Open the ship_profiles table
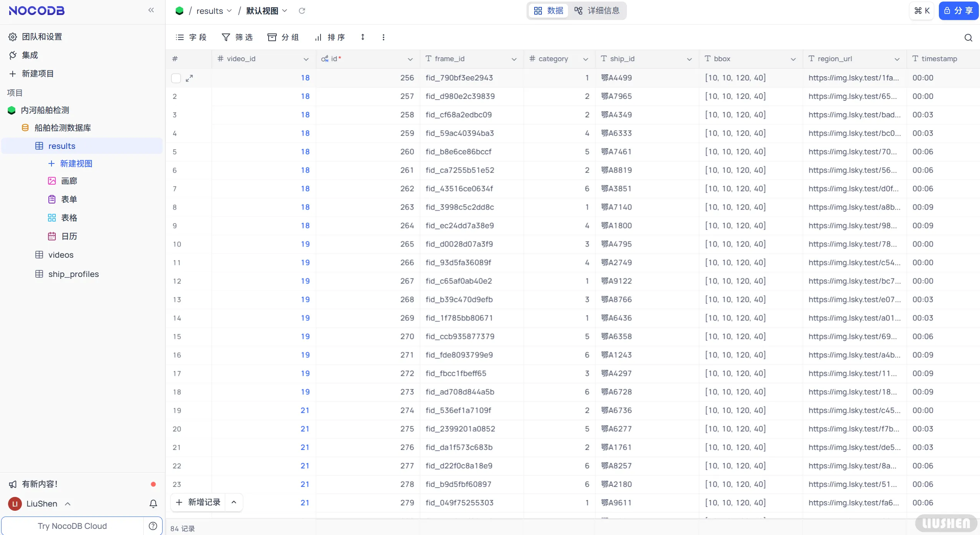980x535 pixels. pyautogui.click(x=73, y=274)
